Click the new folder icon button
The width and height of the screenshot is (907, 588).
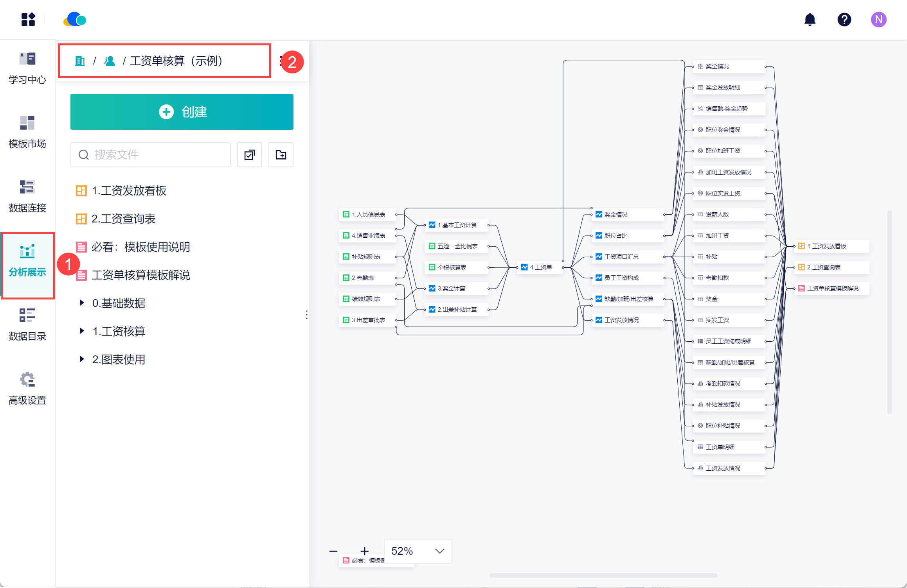click(x=281, y=155)
